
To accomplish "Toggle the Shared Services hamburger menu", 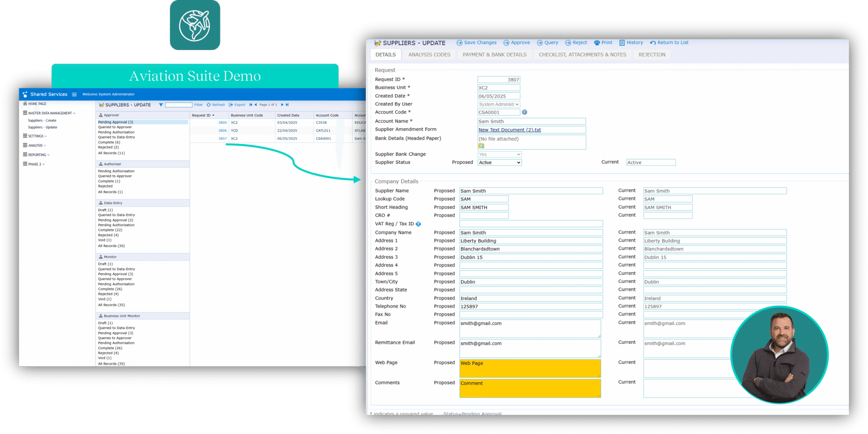I will 74,95.
